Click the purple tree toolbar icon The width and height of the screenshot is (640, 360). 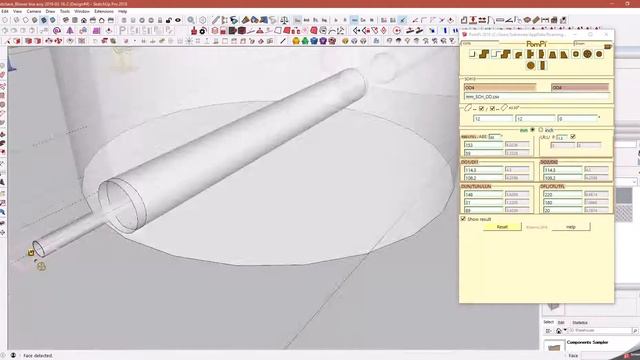(x=70, y=31)
